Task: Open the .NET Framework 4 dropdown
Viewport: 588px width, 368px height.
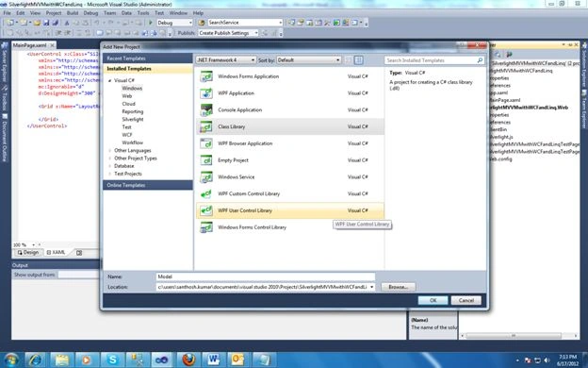Action: [226, 60]
